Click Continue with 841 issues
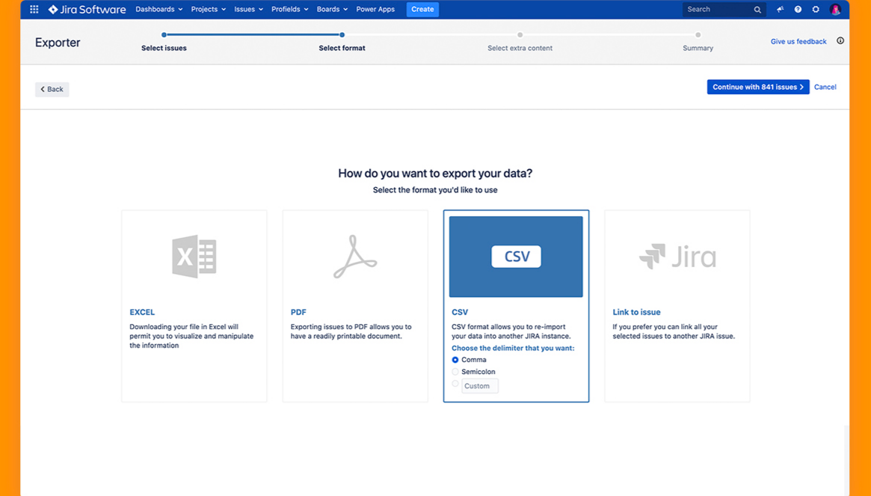The width and height of the screenshot is (871, 496). 758,87
